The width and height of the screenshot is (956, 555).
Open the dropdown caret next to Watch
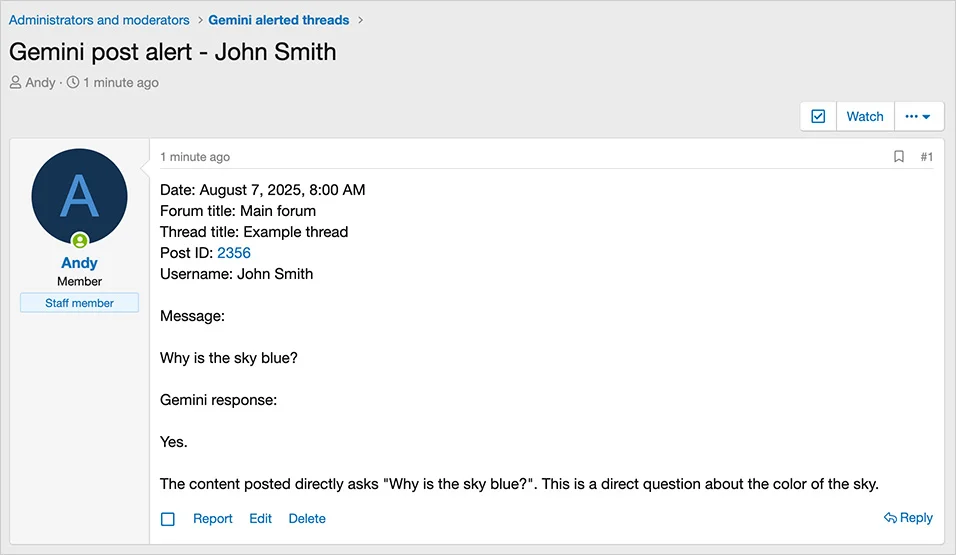[x=927, y=117]
